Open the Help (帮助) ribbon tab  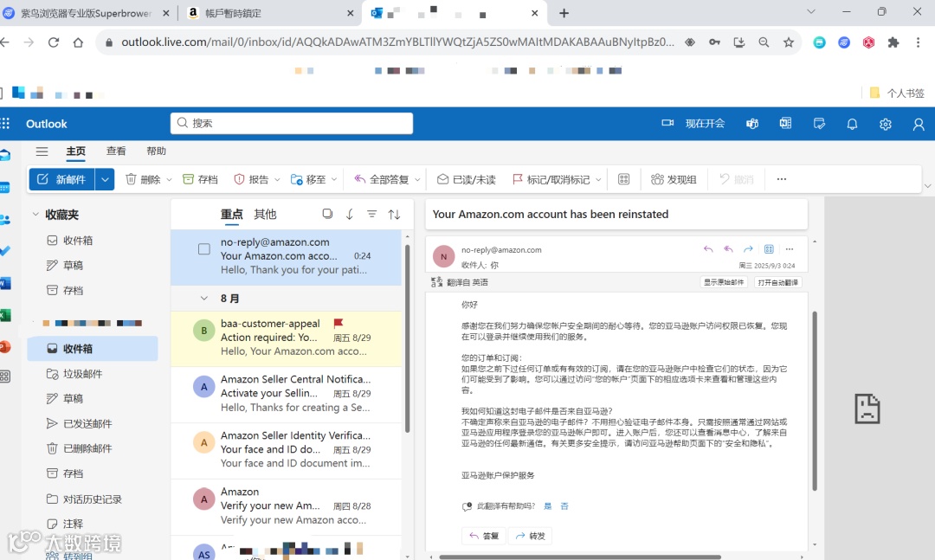point(156,151)
